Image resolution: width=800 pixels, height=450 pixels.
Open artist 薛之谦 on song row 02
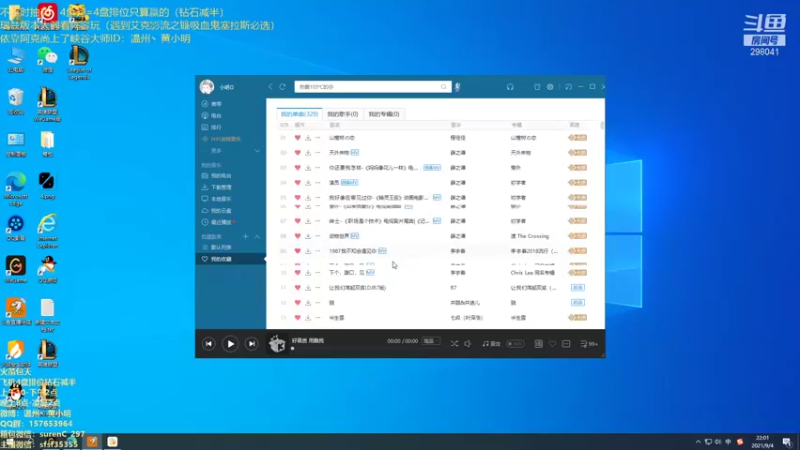click(x=458, y=153)
